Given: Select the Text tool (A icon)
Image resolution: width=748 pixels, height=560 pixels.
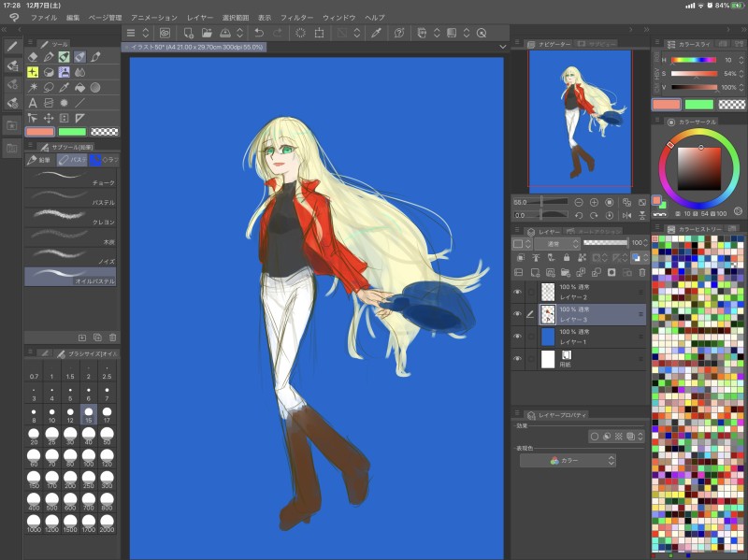Looking at the screenshot, I should point(33,102).
